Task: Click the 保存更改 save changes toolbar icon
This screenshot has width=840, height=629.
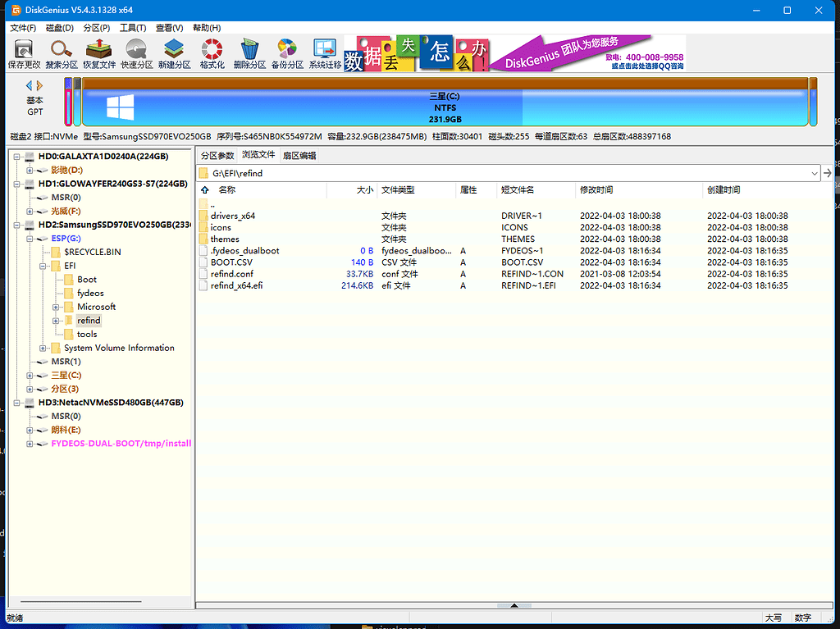Action: [x=24, y=53]
